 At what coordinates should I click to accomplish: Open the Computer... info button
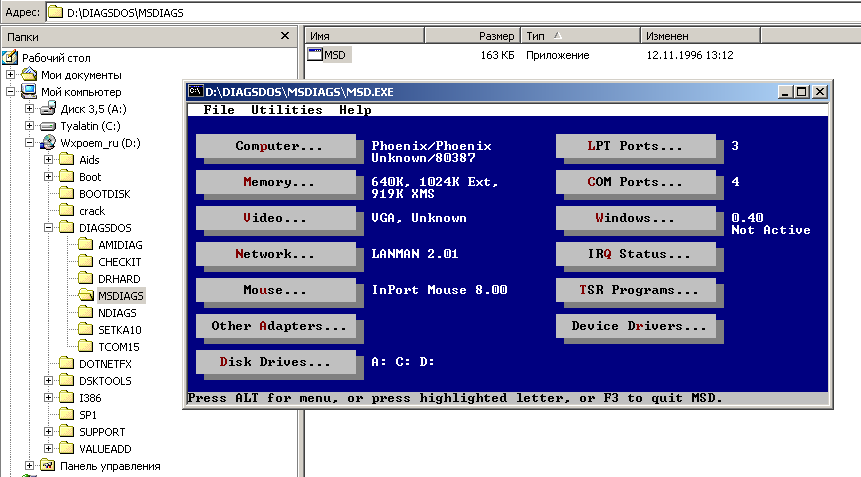(x=276, y=146)
